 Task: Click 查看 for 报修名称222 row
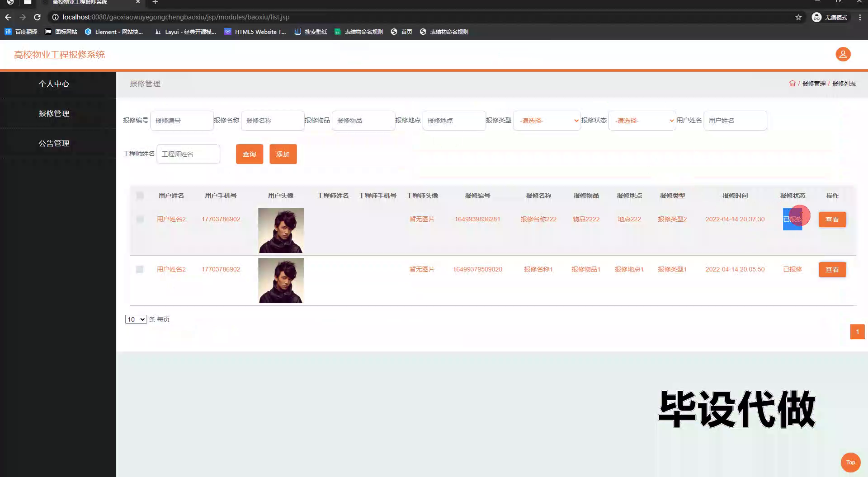[x=832, y=220]
